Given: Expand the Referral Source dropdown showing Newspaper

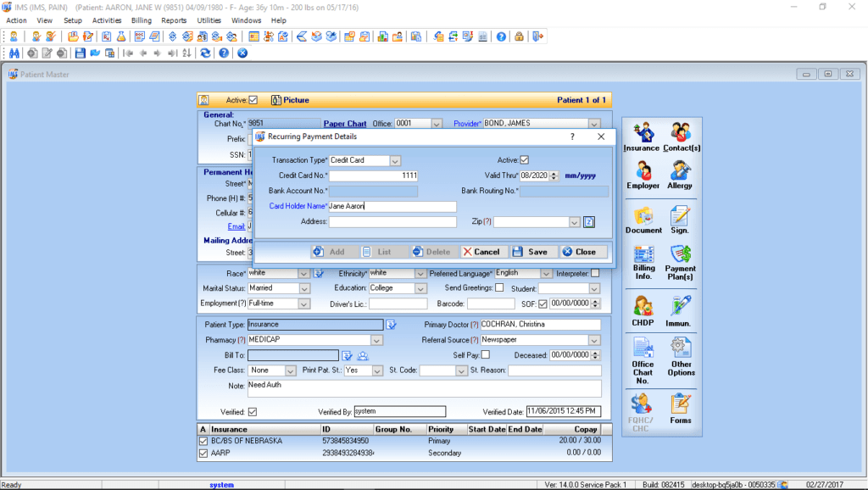Looking at the screenshot, I should tap(593, 339).
